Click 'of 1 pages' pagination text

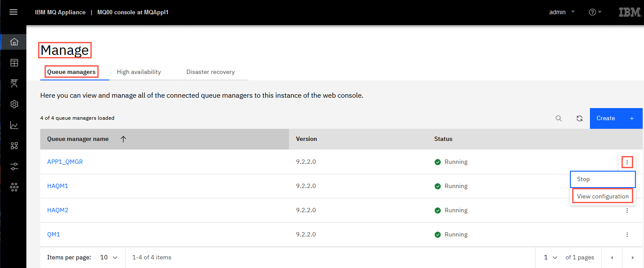point(580,258)
